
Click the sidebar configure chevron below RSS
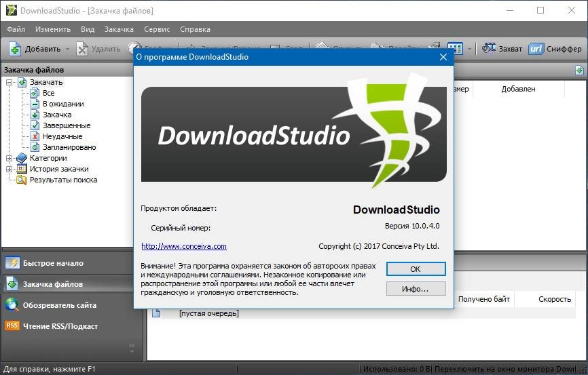[132, 348]
